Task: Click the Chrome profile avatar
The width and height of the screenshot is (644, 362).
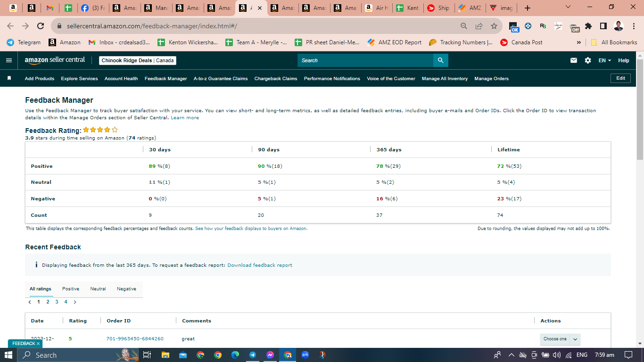Action: point(619,26)
